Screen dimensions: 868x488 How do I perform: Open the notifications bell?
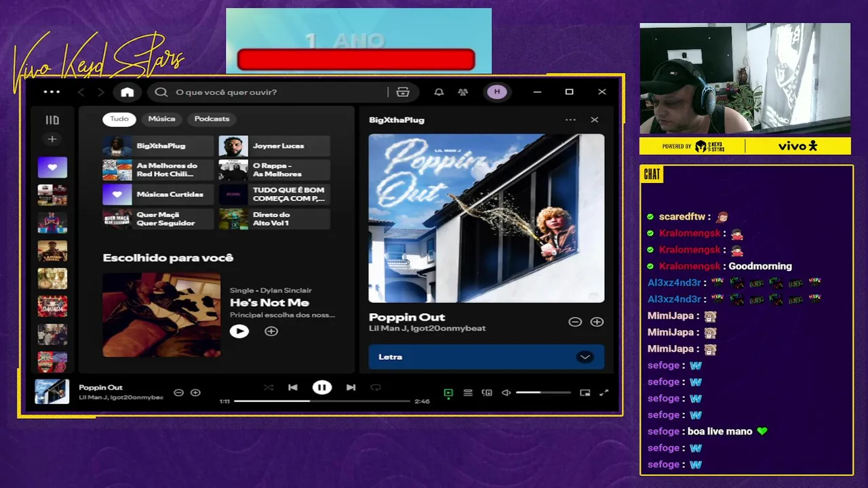click(439, 92)
